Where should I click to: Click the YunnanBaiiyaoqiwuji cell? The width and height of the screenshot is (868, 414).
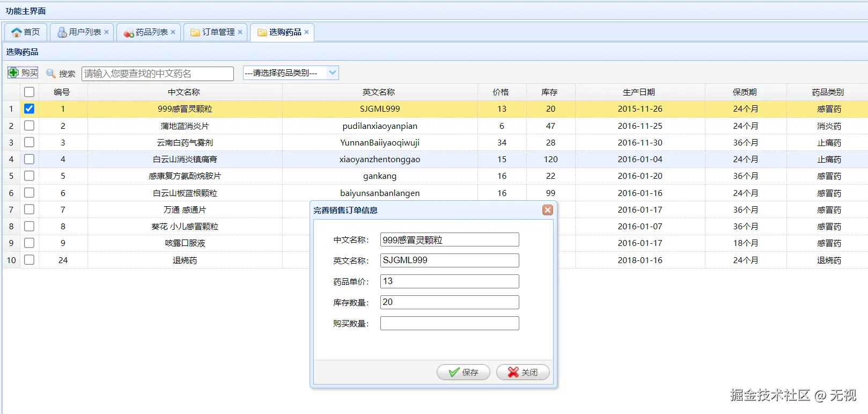[x=380, y=142]
